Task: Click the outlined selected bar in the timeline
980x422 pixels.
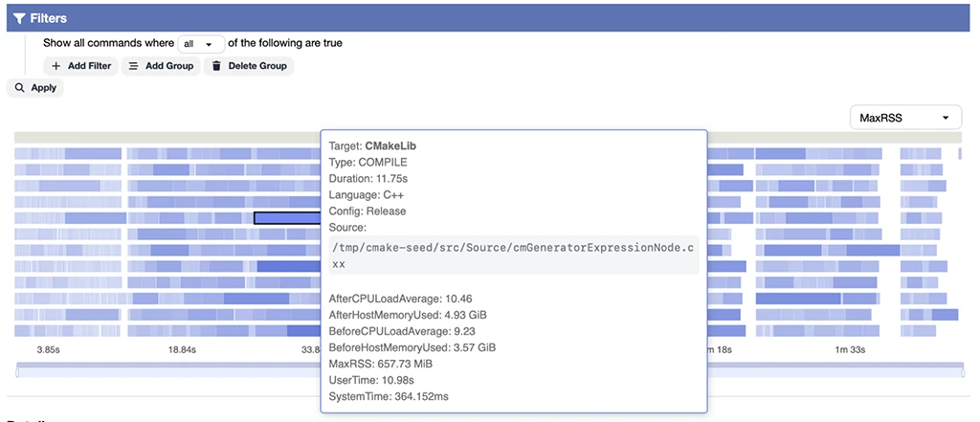Action: (x=287, y=218)
